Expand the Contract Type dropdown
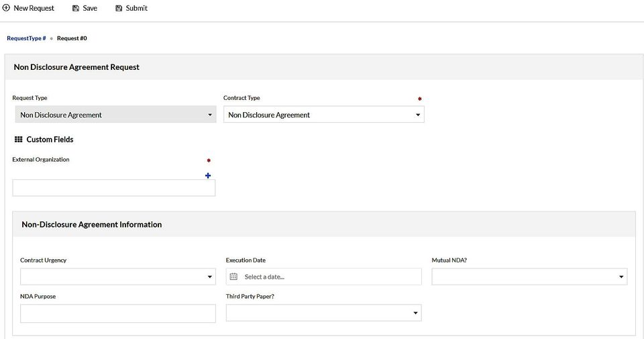Viewport: 644px width, 339px height. (x=324, y=115)
